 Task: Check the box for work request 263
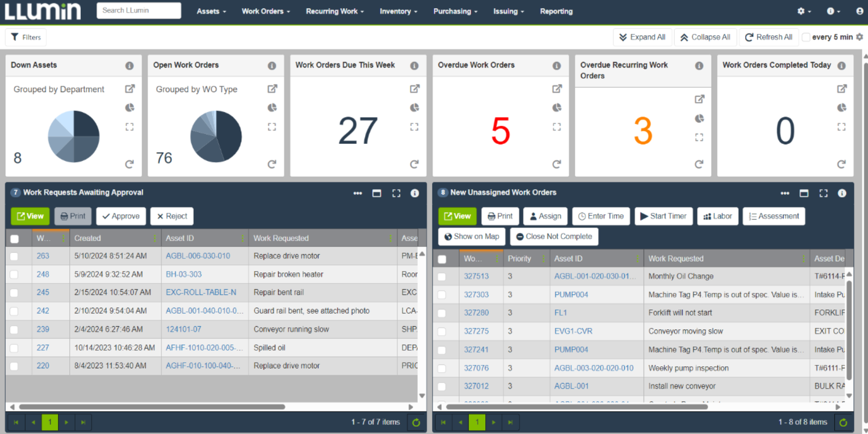tap(14, 256)
